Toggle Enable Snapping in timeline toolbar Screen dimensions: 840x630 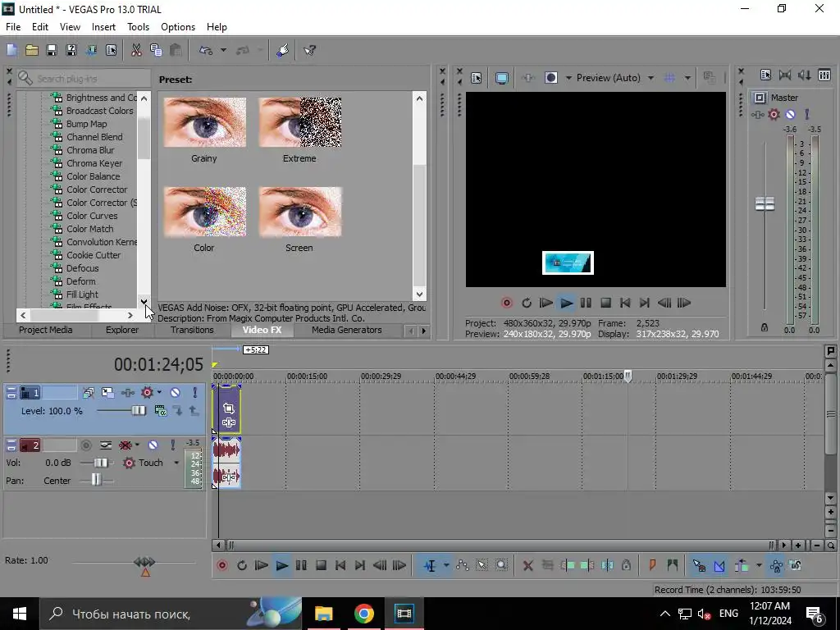[x=699, y=565]
